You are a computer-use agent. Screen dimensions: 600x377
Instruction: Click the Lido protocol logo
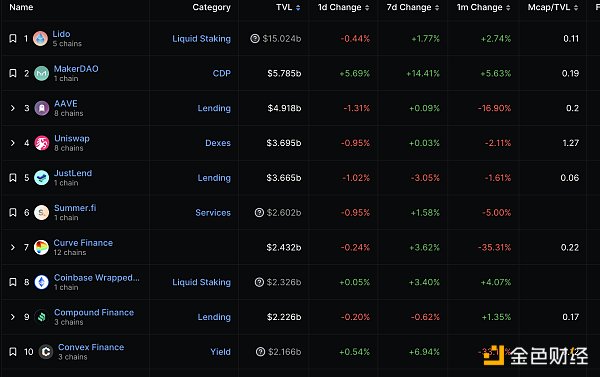[x=40, y=38]
